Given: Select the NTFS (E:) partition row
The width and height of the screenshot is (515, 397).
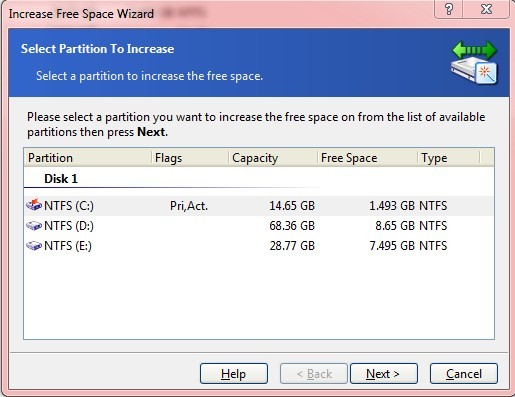Looking at the screenshot, I should [x=259, y=246].
